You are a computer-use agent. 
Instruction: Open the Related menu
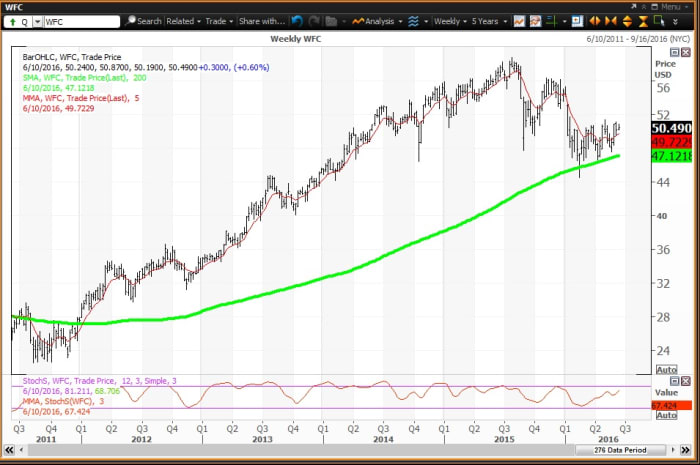pyautogui.click(x=183, y=20)
